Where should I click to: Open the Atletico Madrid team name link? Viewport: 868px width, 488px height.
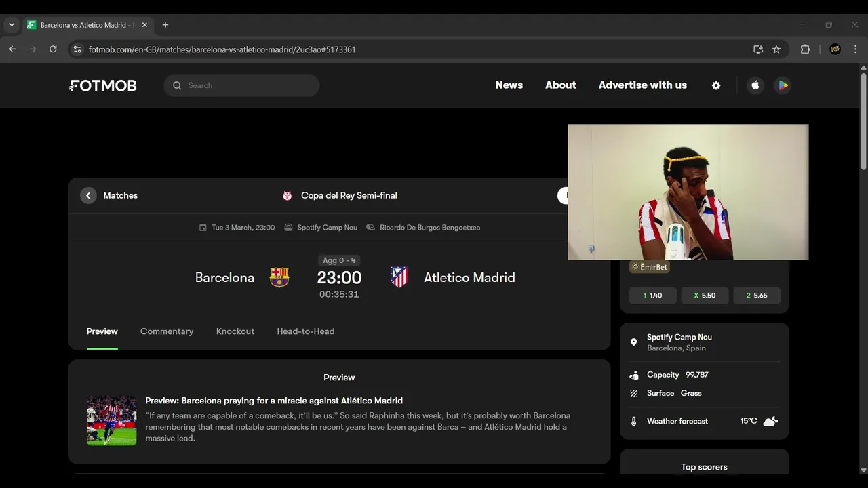[469, 277]
